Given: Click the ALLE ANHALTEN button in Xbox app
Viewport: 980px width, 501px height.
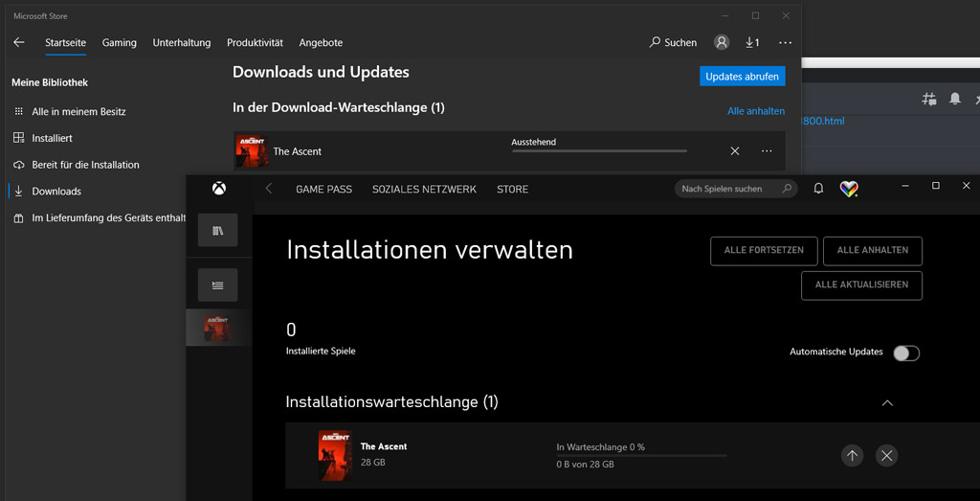Looking at the screenshot, I should pyautogui.click(x=873, y=250).
